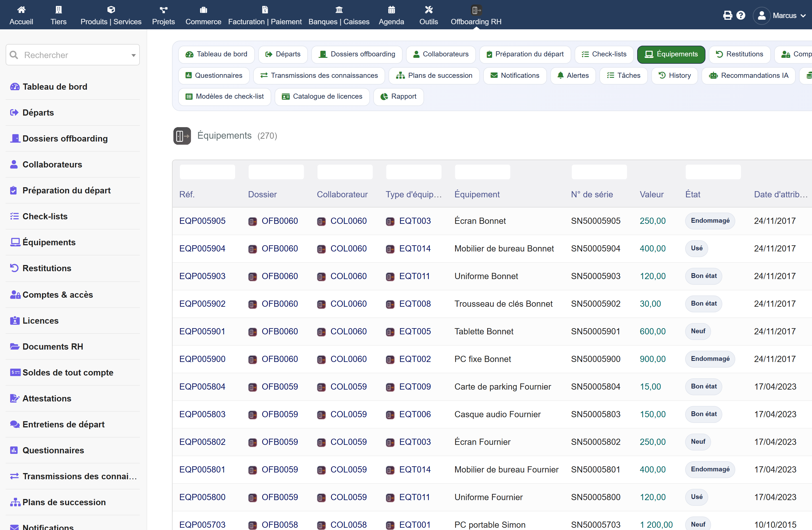This screenshot has height=530, width=812.
Task: Open the Marcus user menu chevron
Action: [x=803, y=16]
